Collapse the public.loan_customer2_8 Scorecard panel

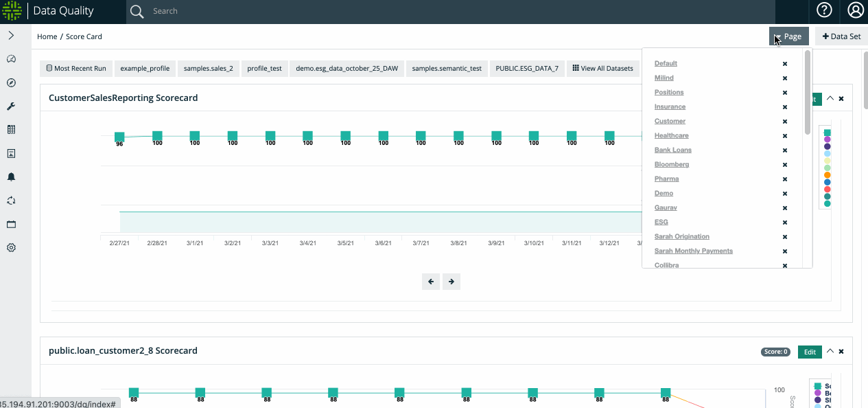[x=830, y=351]
